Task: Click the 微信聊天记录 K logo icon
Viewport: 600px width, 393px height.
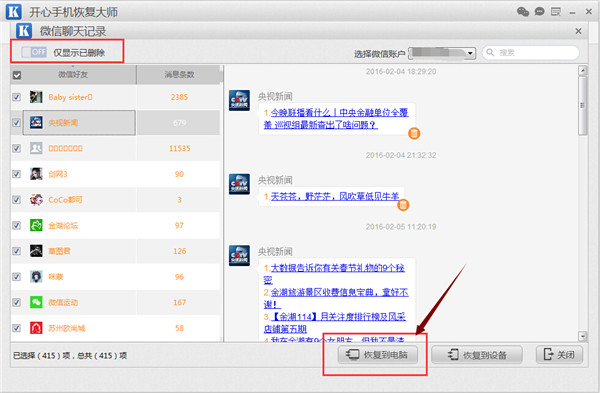Action: (x=24, y=31)
